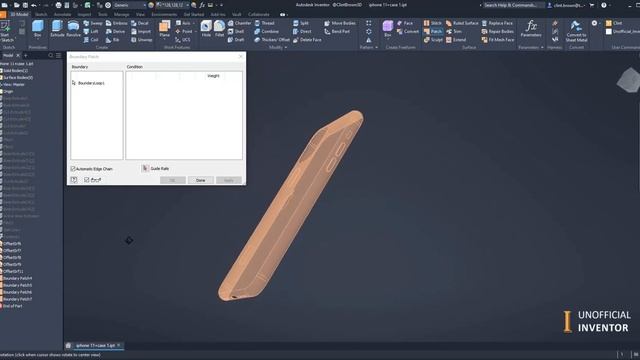Screen dimensions: 640x360
Task: Click the model browser search icon
Action: pos(51,55)
